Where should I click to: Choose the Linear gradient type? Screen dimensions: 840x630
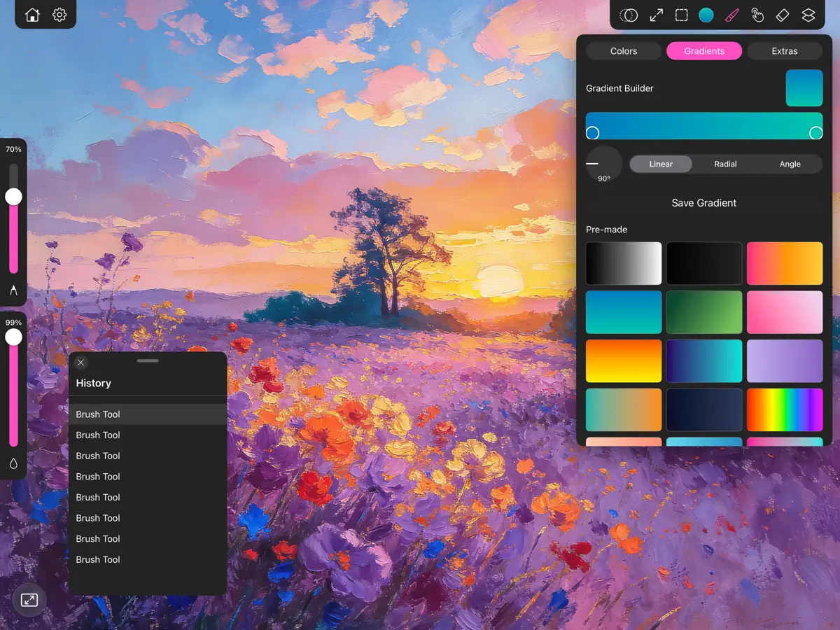point(661,164)
